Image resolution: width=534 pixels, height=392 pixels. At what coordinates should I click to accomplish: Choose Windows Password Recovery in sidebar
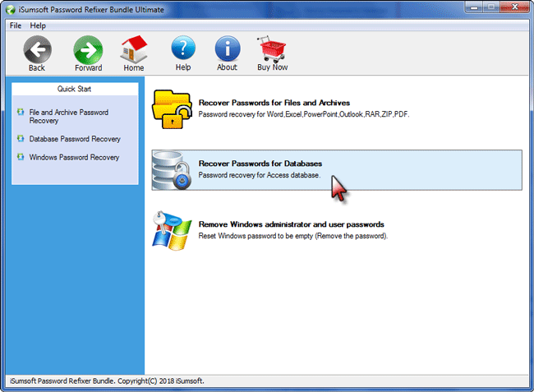pyautogui.click(x=74, y=157)
